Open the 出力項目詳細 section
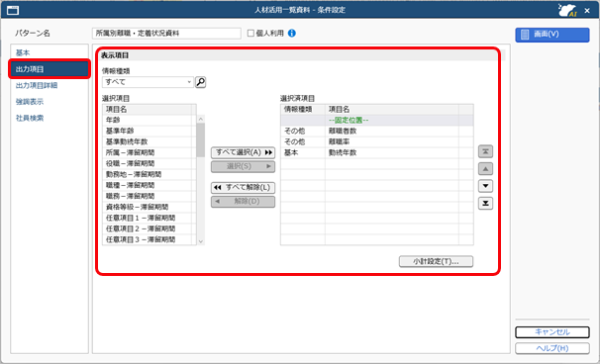 click(37, 86)
